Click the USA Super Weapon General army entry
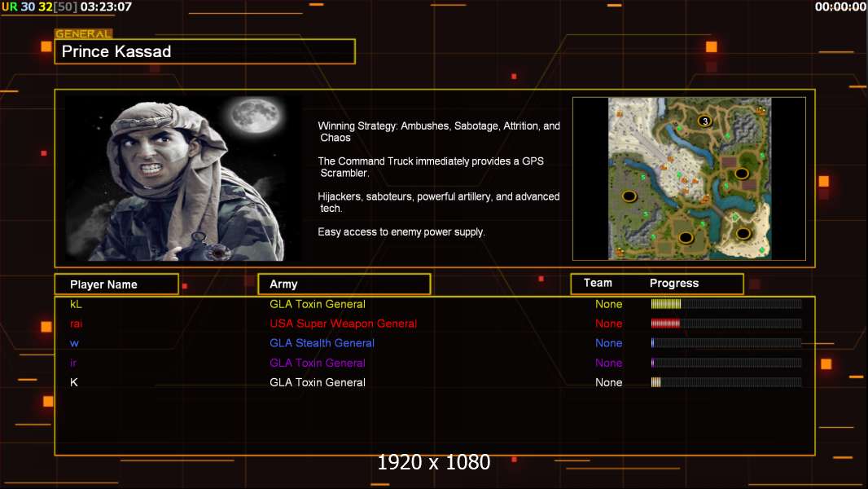 click(343, 324)
